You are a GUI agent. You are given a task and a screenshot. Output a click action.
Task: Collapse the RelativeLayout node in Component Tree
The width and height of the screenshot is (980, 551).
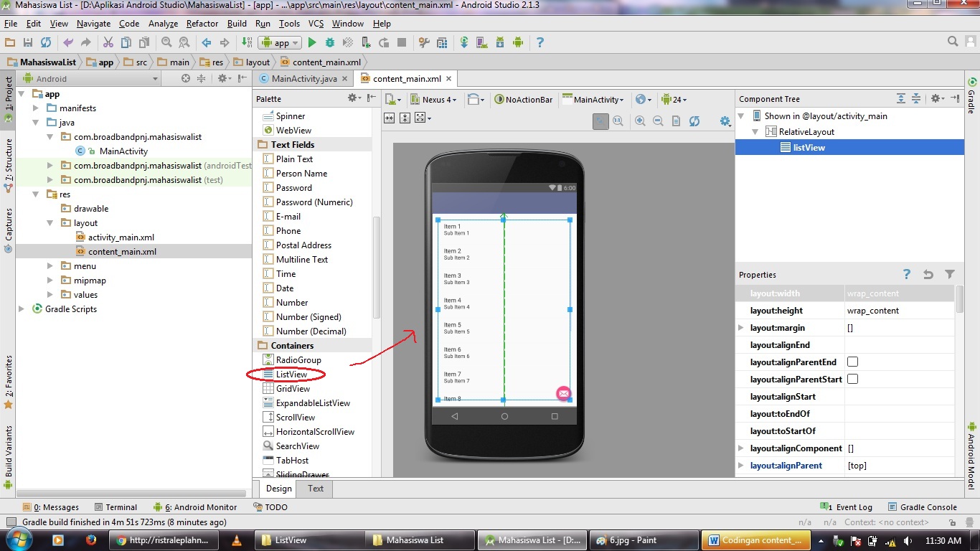pyautogui.click(x=755, y=132)
